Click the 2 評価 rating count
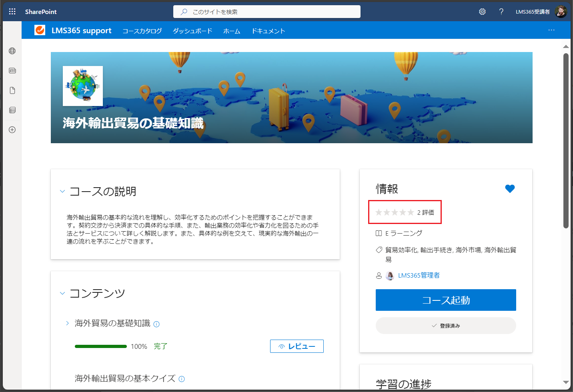The image size is (573, 392). tap(425, 212)
